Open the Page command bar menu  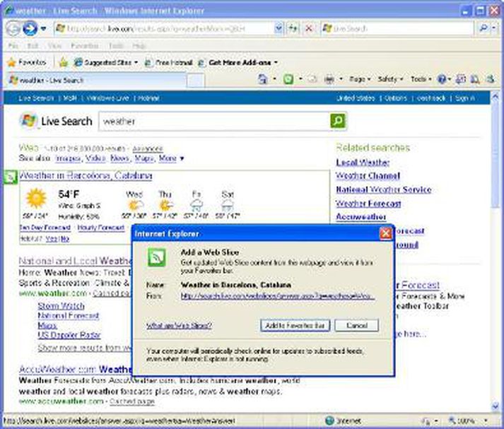(x=360, y=79)
